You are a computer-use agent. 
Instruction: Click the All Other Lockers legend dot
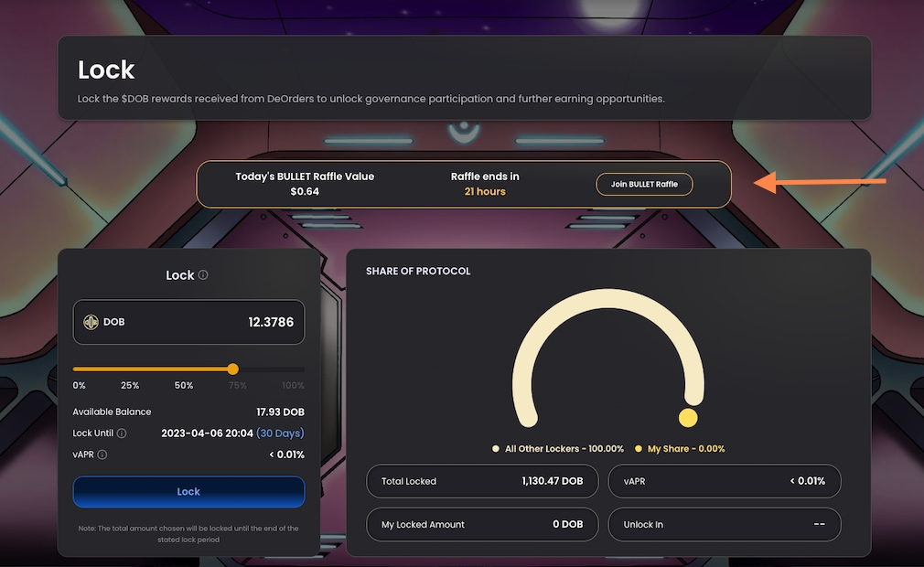(x=495, y=449)
